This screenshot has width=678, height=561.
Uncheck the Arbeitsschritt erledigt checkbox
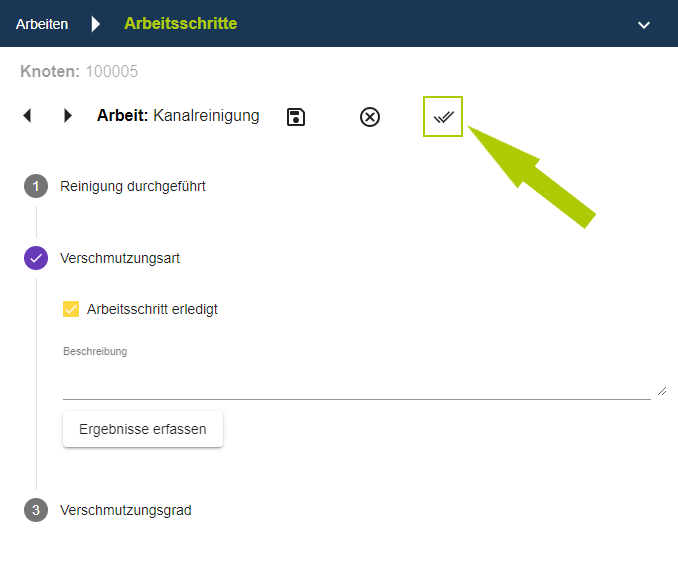click(71, 309)
